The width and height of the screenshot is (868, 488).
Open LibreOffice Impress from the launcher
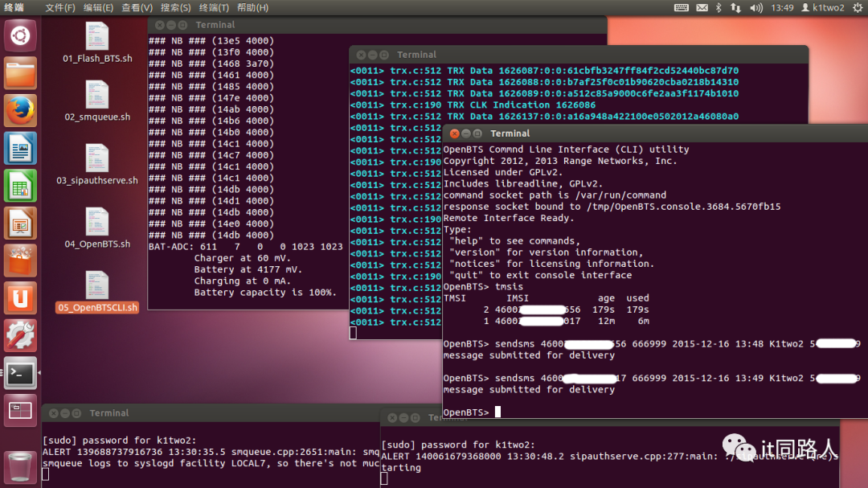click(x=20, y=223)
